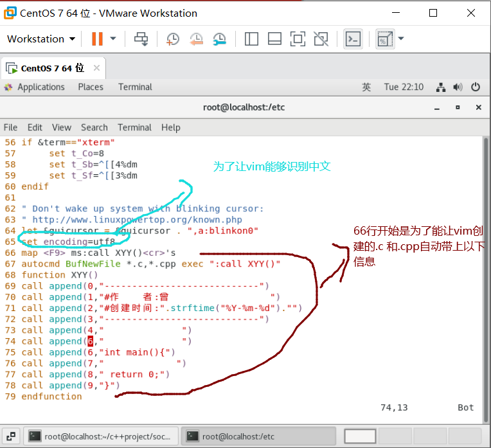
Task: Open the snapshot manager
Action: (x=220, y=39)
